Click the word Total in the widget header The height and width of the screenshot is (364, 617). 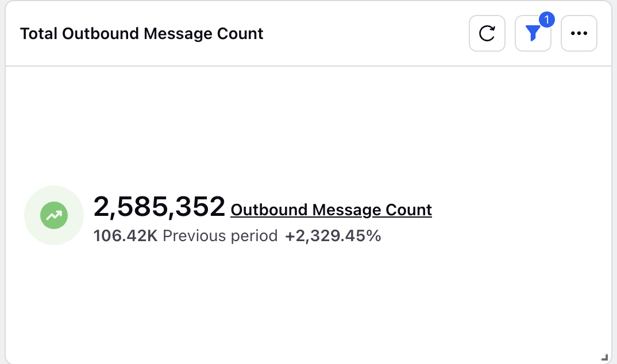(38, 33)
